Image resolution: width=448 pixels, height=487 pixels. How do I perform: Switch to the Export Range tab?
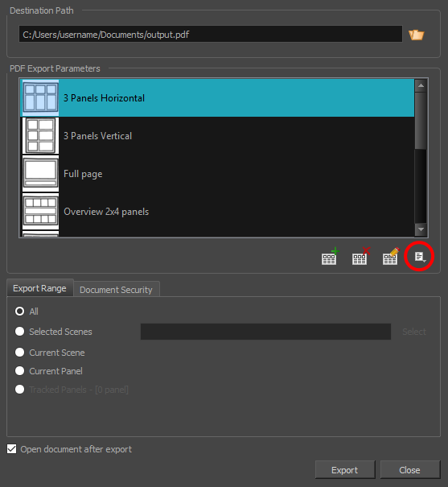click(39, 288)
